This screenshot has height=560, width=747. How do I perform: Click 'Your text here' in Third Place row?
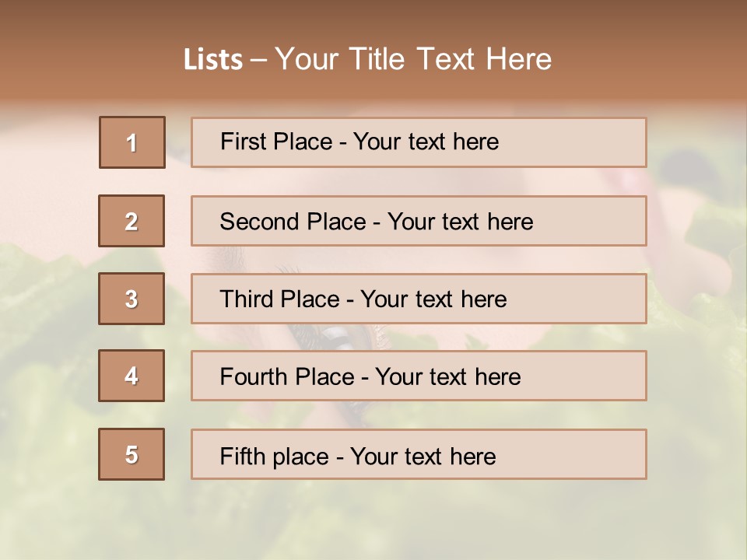pos(433,299)
